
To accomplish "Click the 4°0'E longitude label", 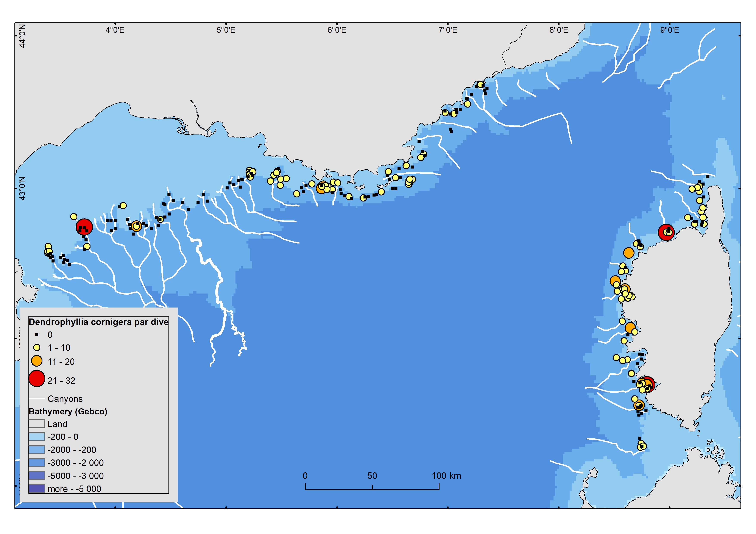I will [115, 30].
